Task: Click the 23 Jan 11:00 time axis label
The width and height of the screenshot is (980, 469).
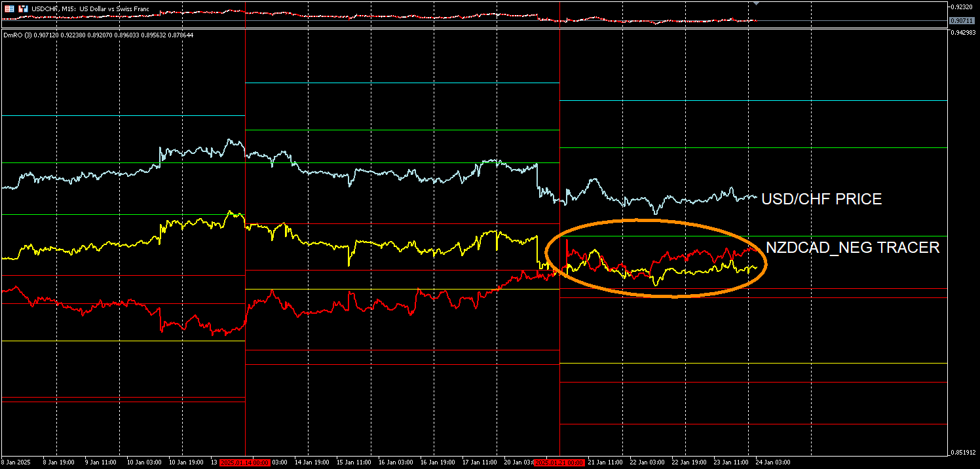Action: click(732, 462)
